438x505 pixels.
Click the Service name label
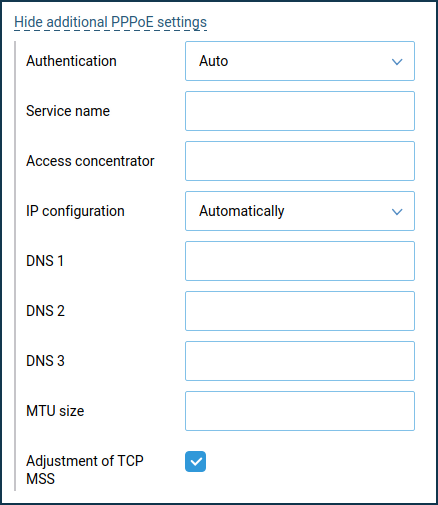point(68,111)
